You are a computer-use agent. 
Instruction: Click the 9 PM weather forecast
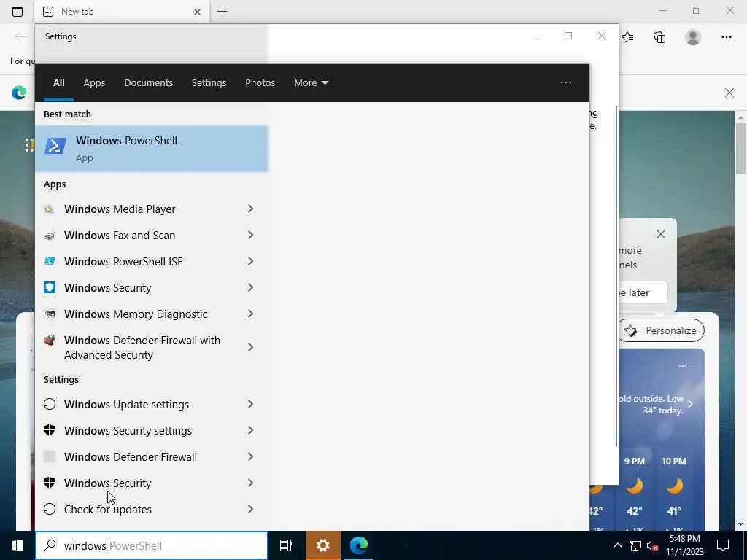click(x=635, y=486)
